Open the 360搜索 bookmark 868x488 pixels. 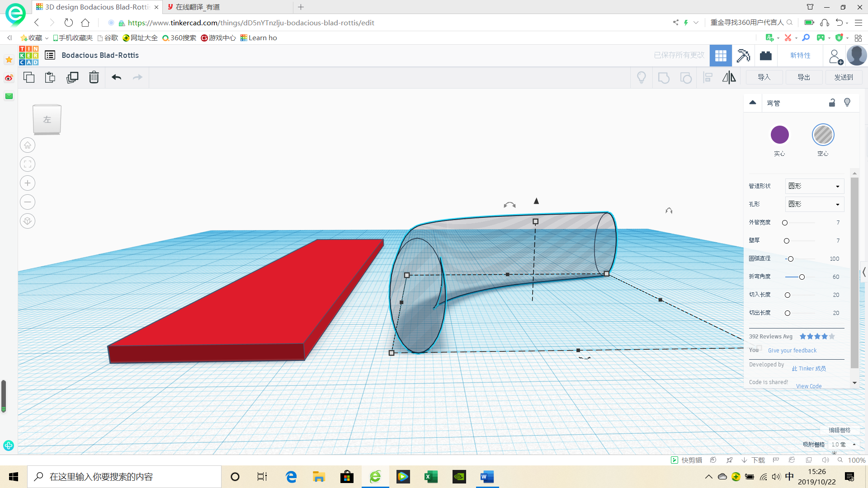(x=179, y=38)
